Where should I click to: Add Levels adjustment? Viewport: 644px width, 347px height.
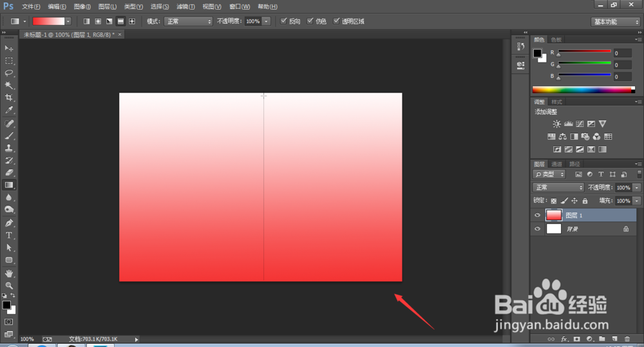(x=569, y=124)
